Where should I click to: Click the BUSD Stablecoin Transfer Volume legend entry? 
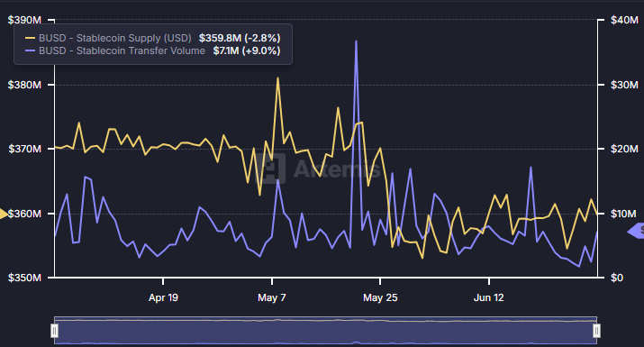(153, 50)
